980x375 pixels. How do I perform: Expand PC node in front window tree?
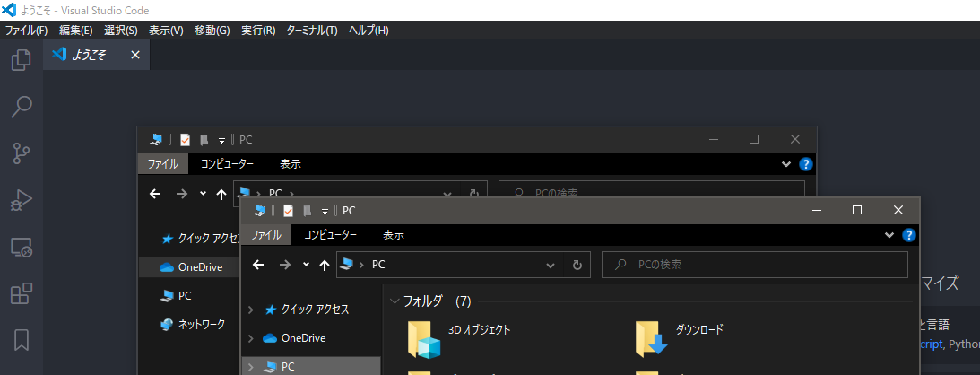point(251,366)
